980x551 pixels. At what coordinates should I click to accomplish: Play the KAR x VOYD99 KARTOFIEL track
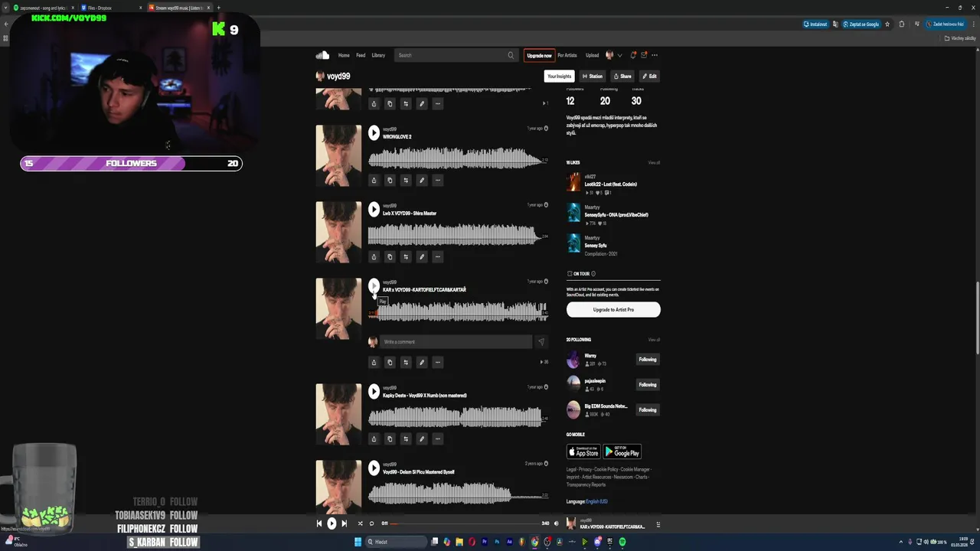pos(374,286)
